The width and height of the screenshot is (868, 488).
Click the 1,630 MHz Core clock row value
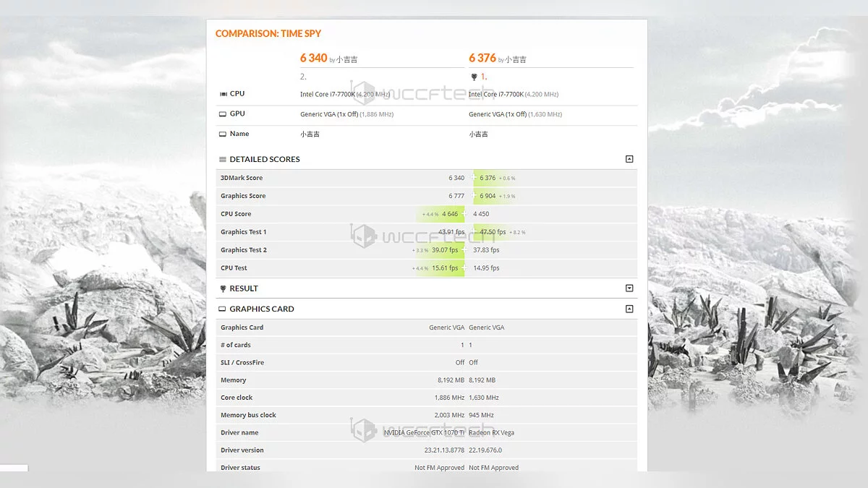pyautogui.click(x=484, y=398)
